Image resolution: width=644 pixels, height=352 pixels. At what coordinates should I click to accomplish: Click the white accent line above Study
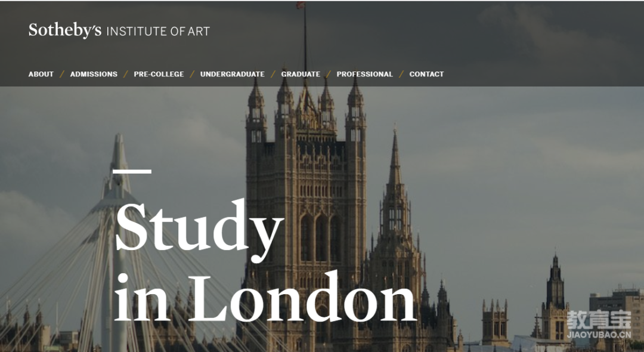click(x=132, y=171)
